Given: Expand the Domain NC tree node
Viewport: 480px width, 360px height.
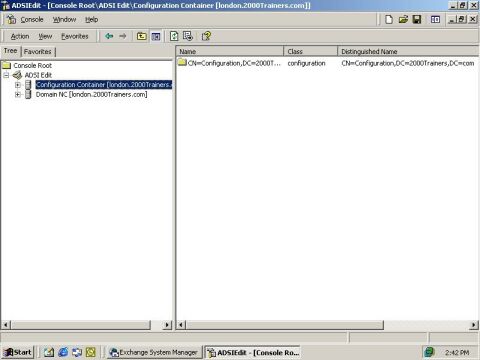Looking at the screenshot, I should (18, 95).
